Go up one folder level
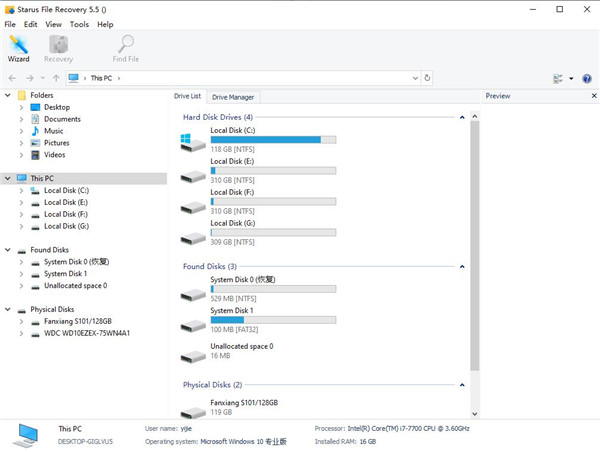Screen dimensions: 600x452 tap(56, 78)
